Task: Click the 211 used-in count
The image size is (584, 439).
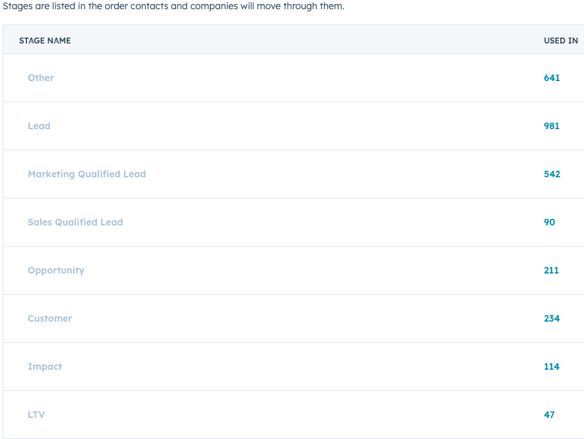Action: (551, 270)
